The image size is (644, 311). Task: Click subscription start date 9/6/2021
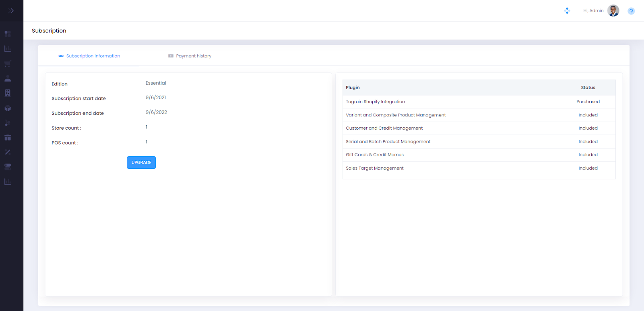click(x=156, y=97)
